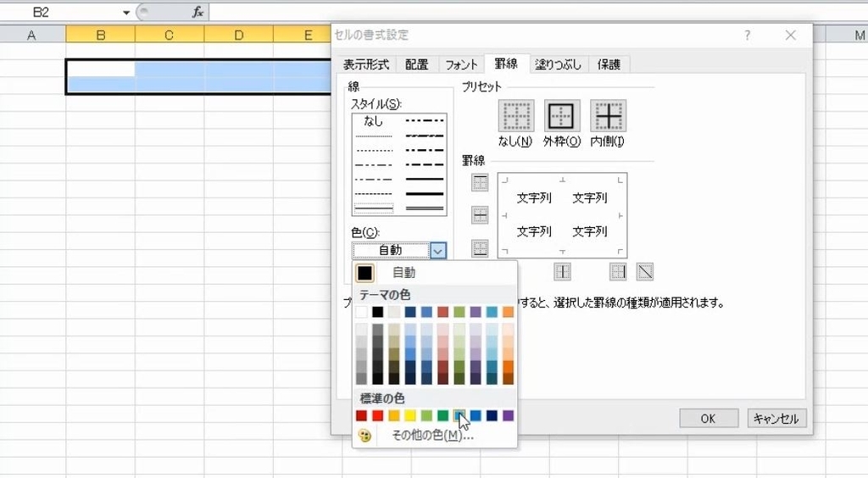Screen dimensions: 868x478
Task: Pick red accent in the theme colors row
Action: click(x=442, y=312)
